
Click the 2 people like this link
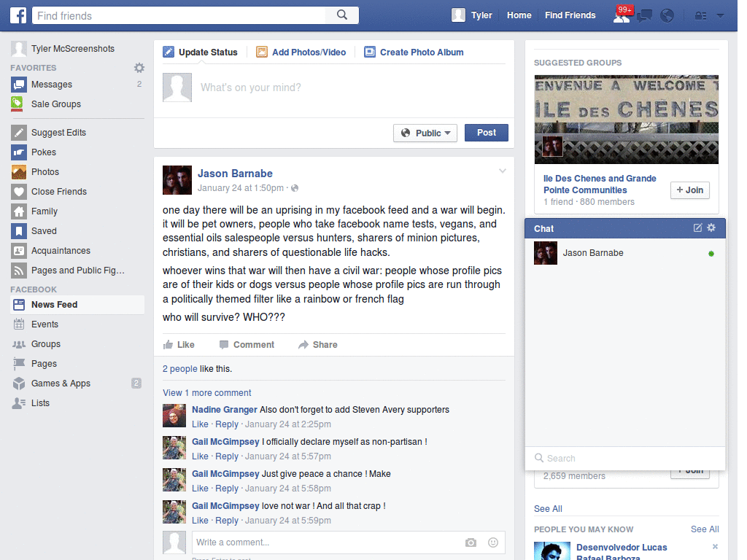pyautogui.click(x=179, y=368)
